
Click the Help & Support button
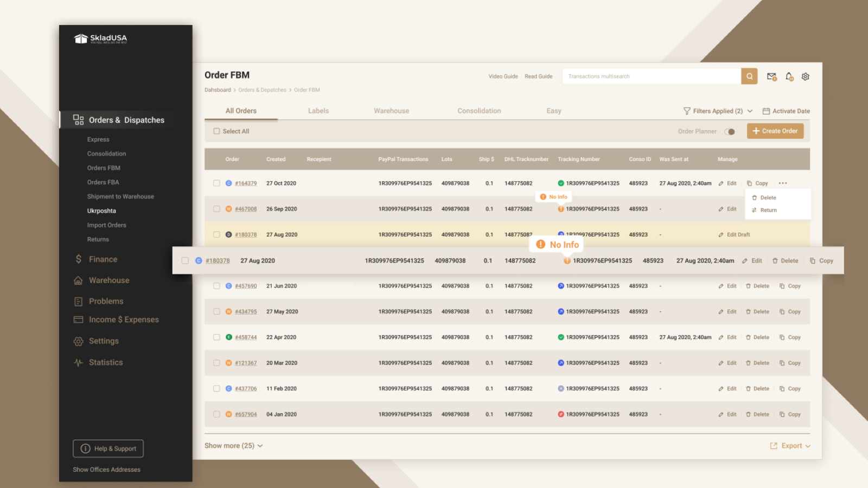[x=108, y=448]
